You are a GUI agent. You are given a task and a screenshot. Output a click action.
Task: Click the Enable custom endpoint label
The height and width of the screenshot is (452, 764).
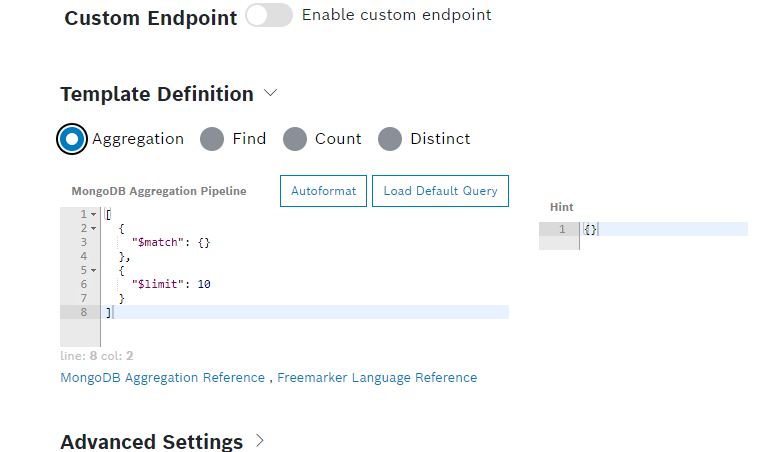[396, 16]
